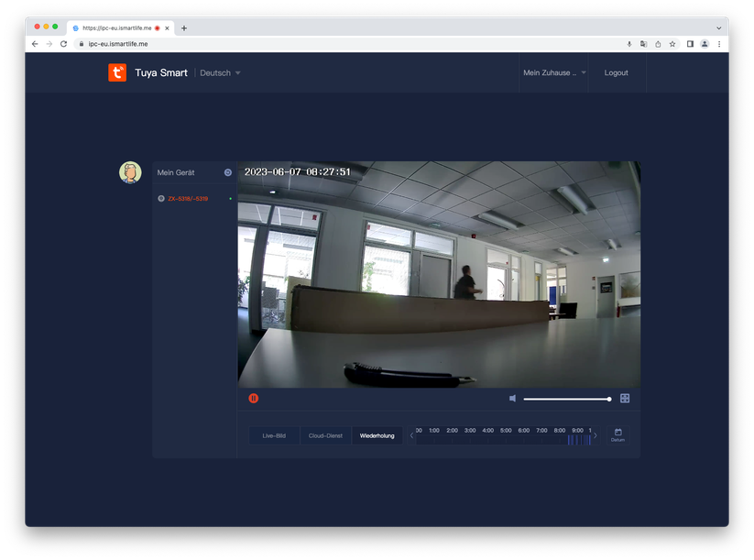Click the Tuya Smart logo

click(118, 72)
